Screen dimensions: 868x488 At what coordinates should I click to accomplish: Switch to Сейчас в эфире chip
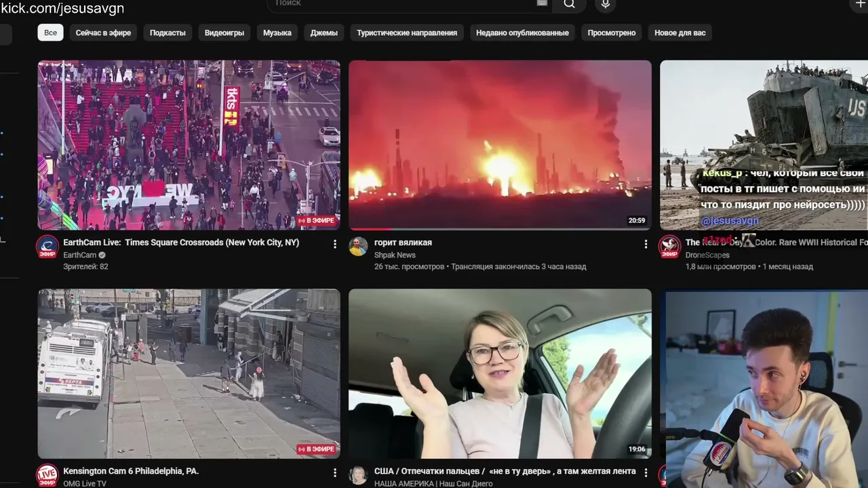click(x=103, y=33)
